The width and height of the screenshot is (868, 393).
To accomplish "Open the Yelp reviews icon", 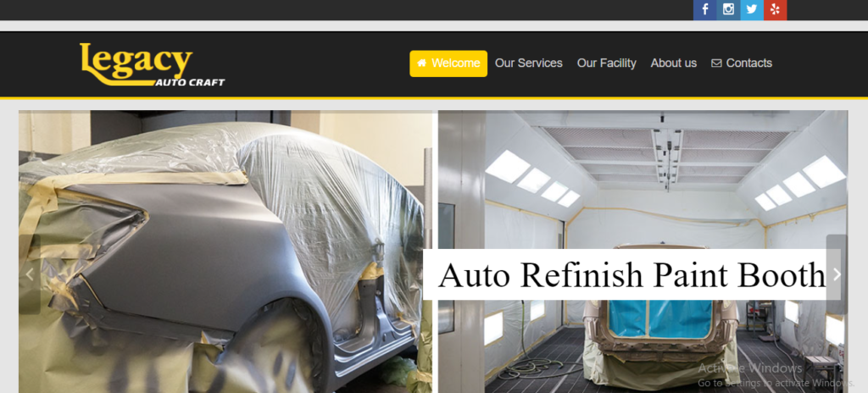I will [775, 10].
